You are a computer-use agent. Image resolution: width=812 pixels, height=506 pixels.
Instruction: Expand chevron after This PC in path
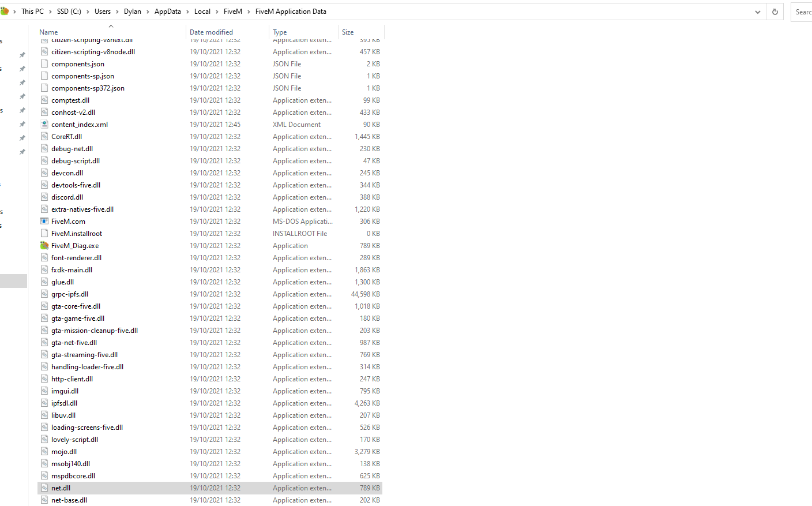[51, 12]
